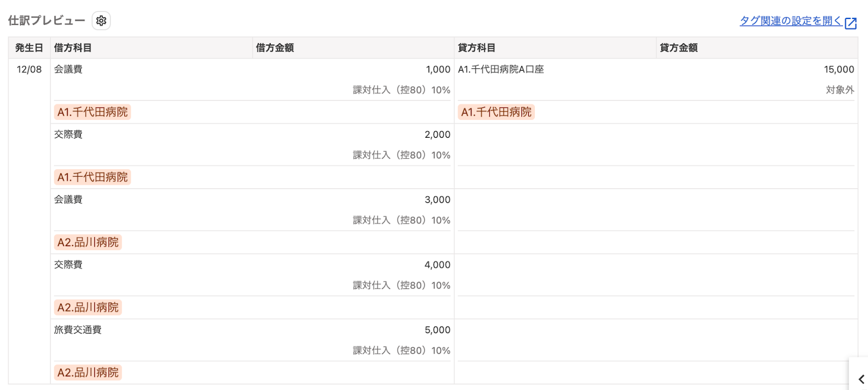Click the A1.千代田病院 tag under 交際費
Image resolution: width=868 pixels, height=390 pixels.
tap(93, 177)
